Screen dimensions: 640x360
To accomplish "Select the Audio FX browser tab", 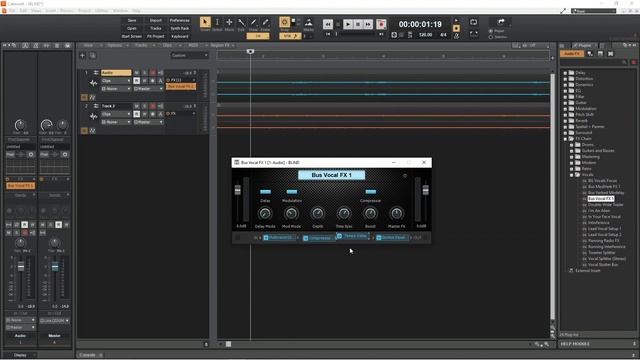I will pos(572,53).
